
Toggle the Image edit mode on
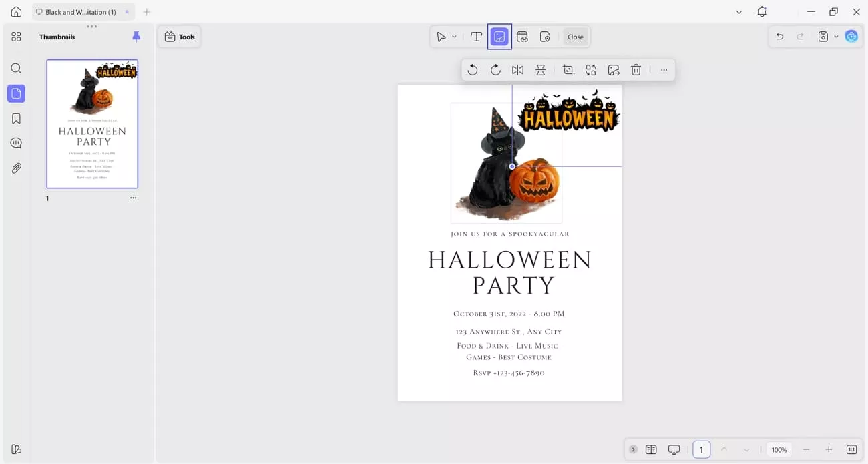[x=499, y=37]
